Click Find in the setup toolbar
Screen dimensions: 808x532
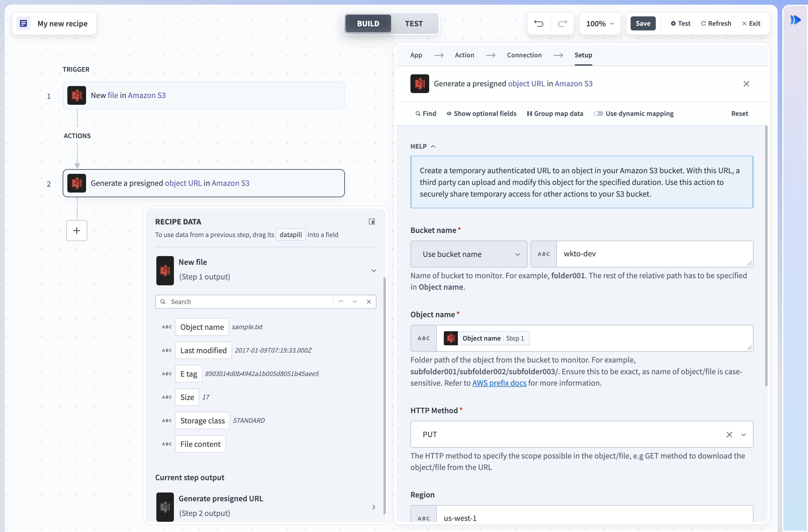[x=426, y=114]
